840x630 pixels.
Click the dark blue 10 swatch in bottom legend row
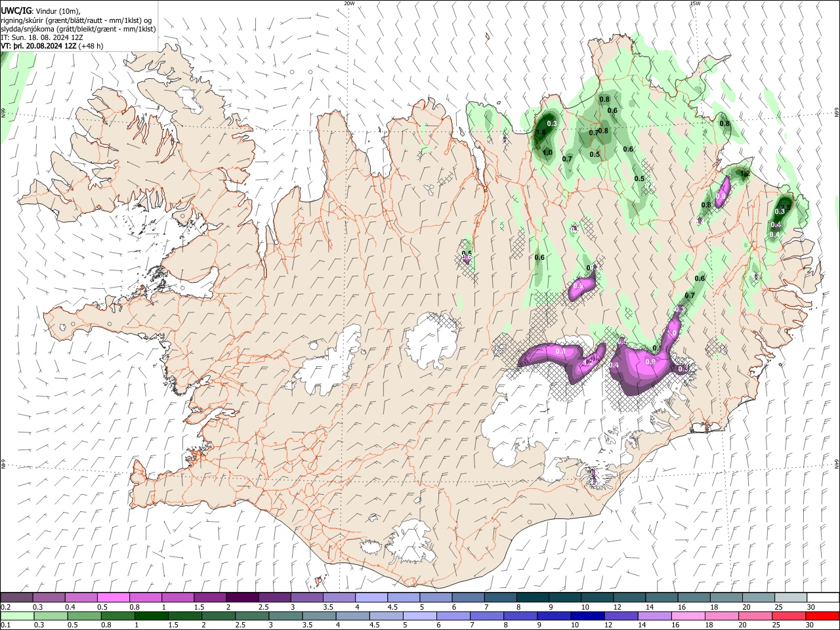click(x=587, y=616)
